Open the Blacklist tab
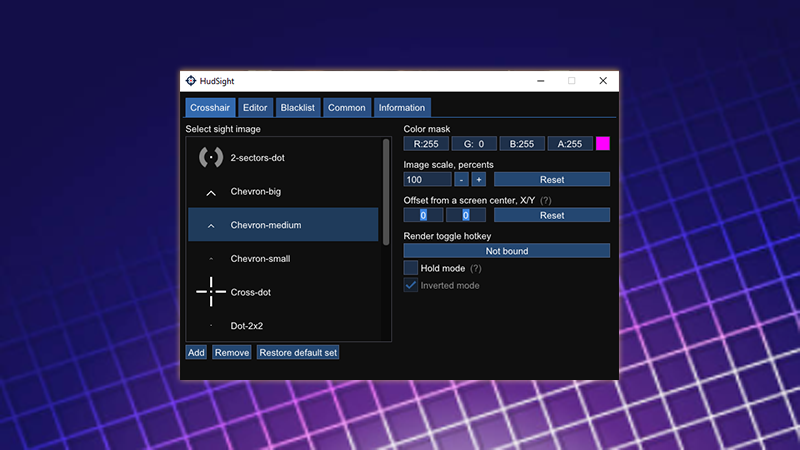This screenshot has width=800, height=450. coord(298,107)
